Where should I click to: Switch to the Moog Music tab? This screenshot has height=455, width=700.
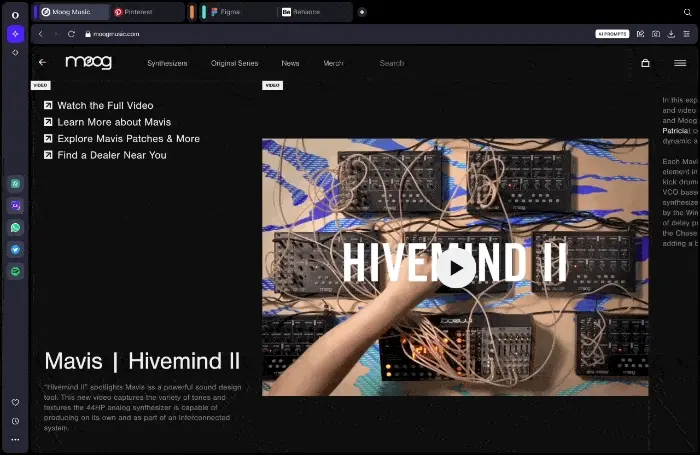(x=74, y=12)
